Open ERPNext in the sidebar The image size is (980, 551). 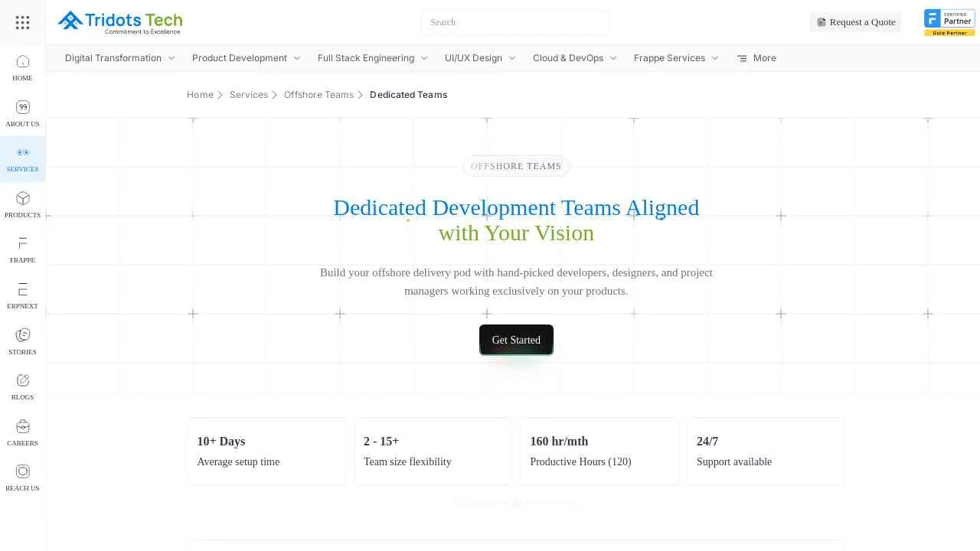point(22,295)
